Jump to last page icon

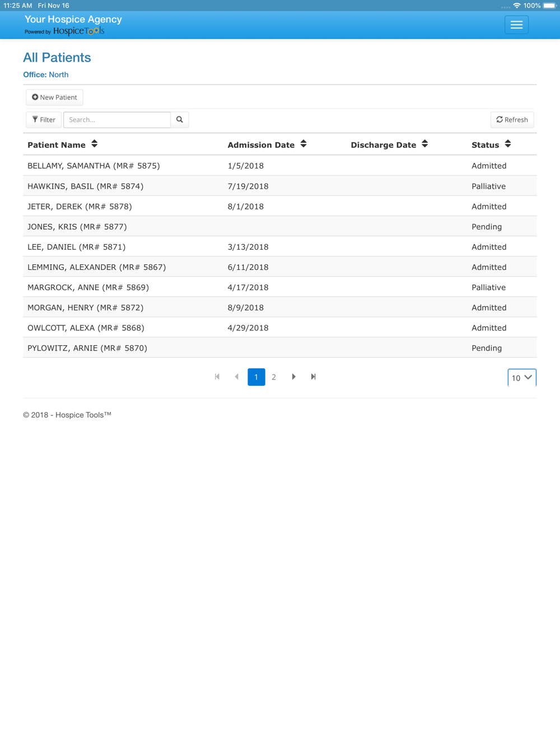click(313, 377)
